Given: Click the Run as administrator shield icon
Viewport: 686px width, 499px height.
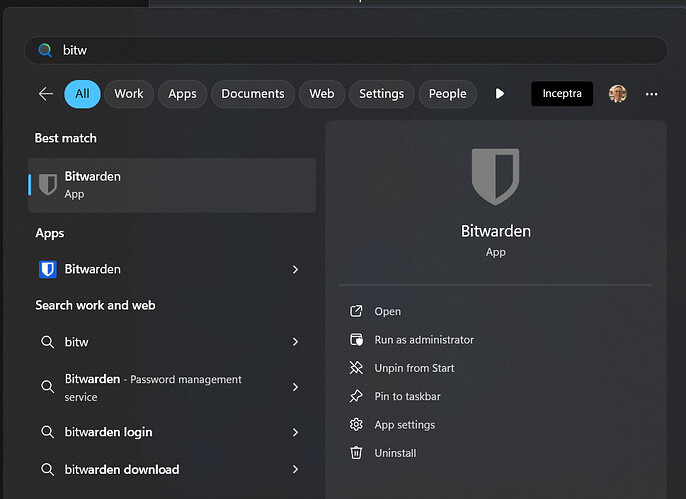Looking at the screenshot, I should click(x=356, y=340).
